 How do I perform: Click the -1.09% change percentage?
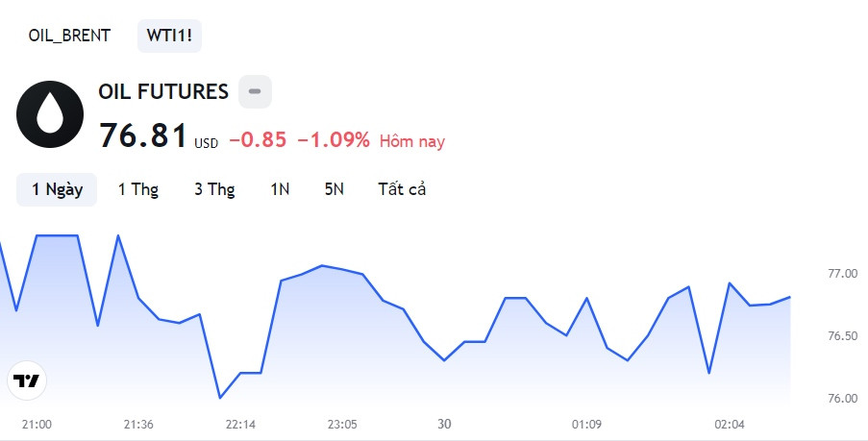tap(334, 140)
